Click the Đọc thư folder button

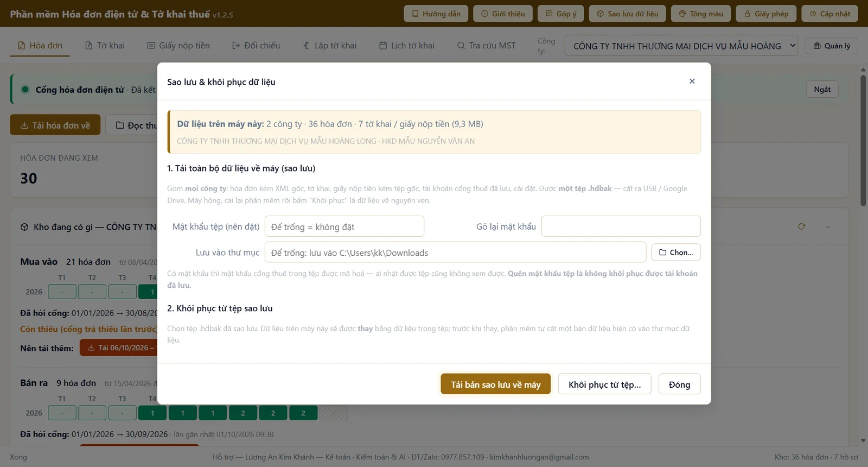[132, 125]
